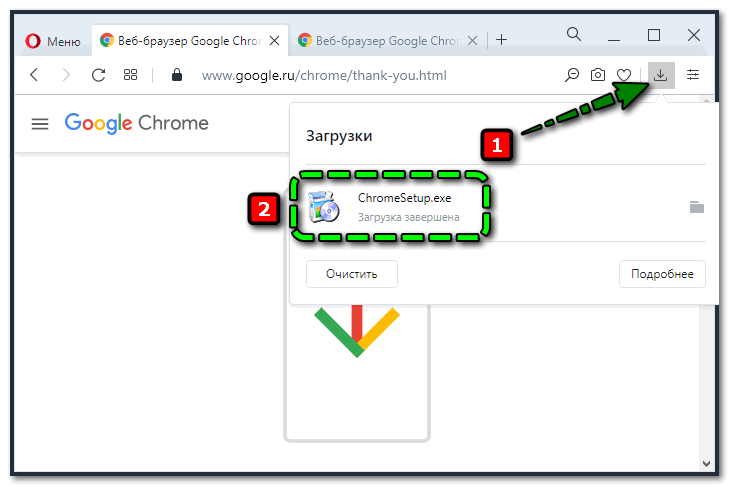Open the Opera Меню button
Screen dimensions: 730x487
[53, 41]
